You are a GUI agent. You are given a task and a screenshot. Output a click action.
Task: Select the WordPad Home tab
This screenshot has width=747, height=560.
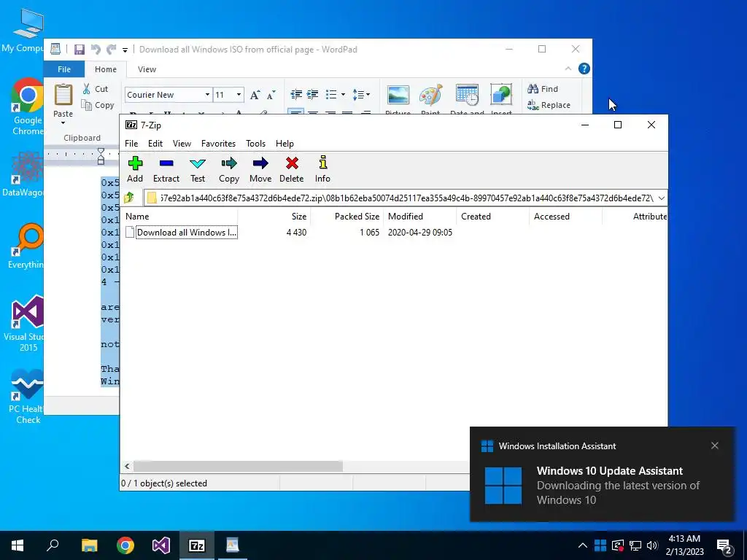coord(105,69)
